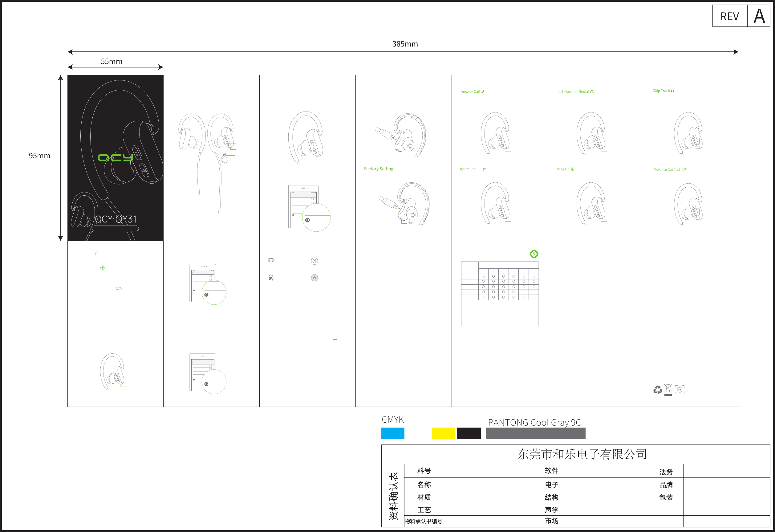This screenshot has width=775, height=532.
Task: Click the circled music note icon
Action: click(x=314, y=261)
